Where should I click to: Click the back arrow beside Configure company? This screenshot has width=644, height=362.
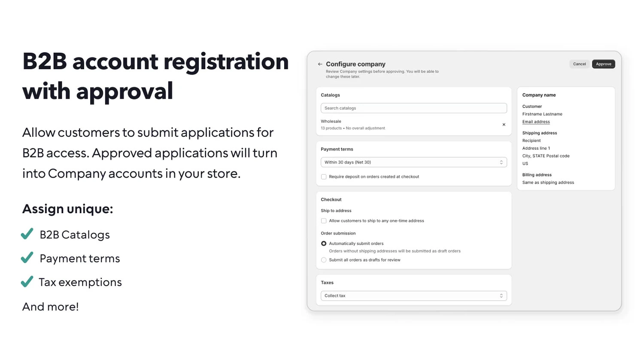point(320,64)
